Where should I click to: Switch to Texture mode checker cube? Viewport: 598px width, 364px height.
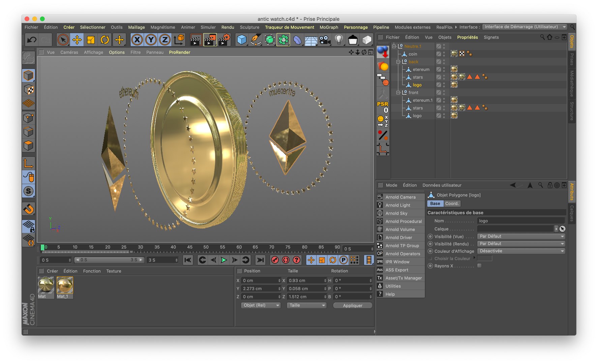(x=29, y=90)
